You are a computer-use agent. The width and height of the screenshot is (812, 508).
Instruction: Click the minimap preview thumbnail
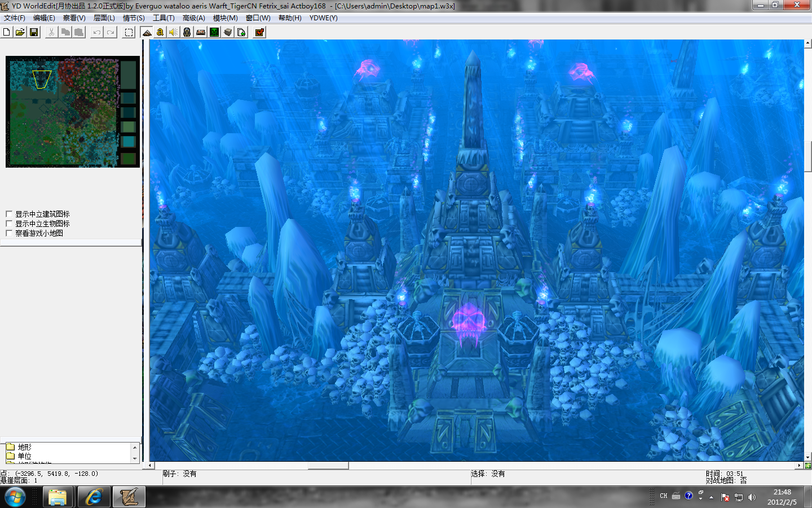click(73, 112)
